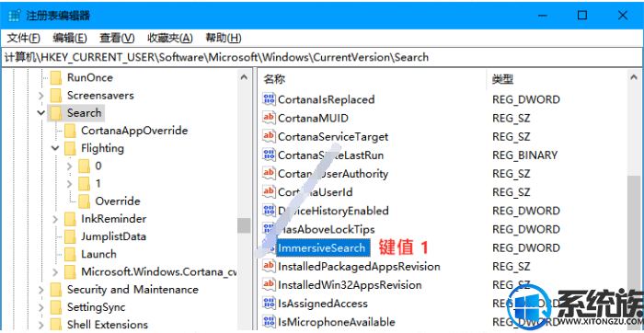Click the InkReminder folder icon
Image resolution: width=644 pixels, height=333 pixels.
(70, 219)
